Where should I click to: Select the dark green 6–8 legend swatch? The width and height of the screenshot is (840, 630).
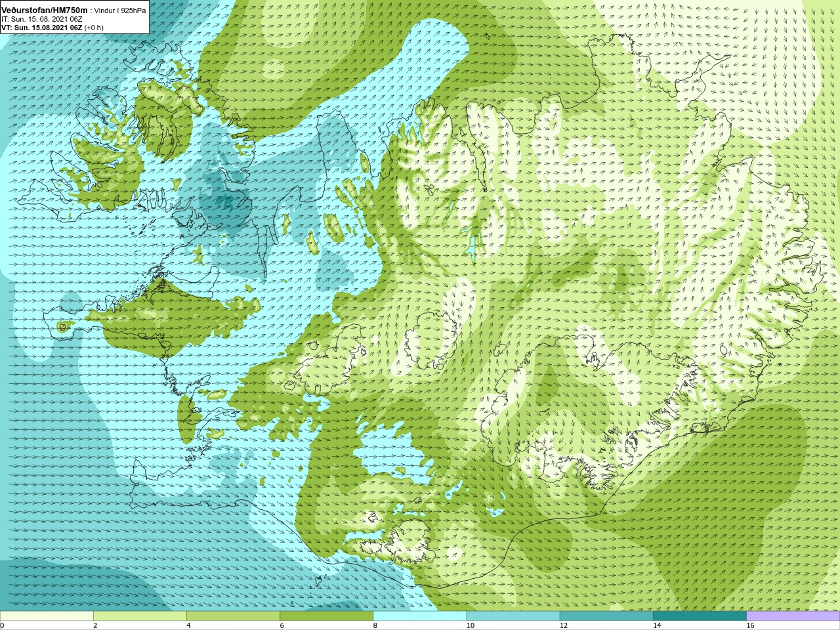(326, 616)
